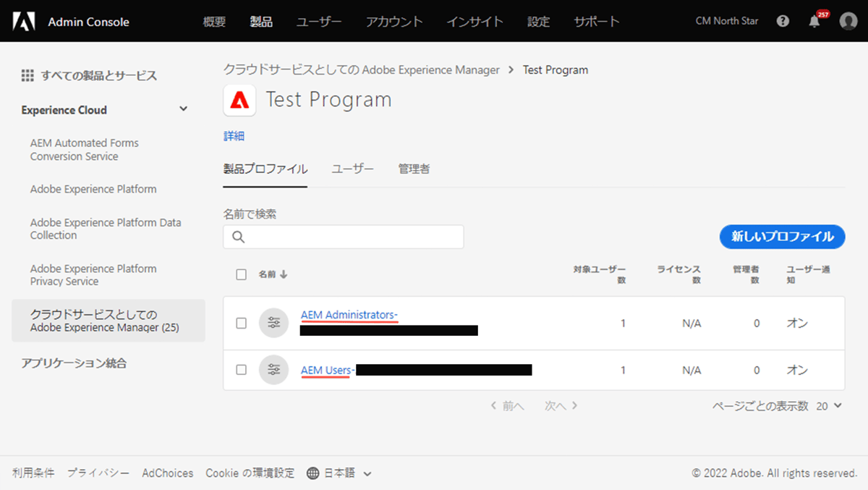Switch to the 管理者 tab
This screenshot has width=868, height=490.
[x=414, y=169]
